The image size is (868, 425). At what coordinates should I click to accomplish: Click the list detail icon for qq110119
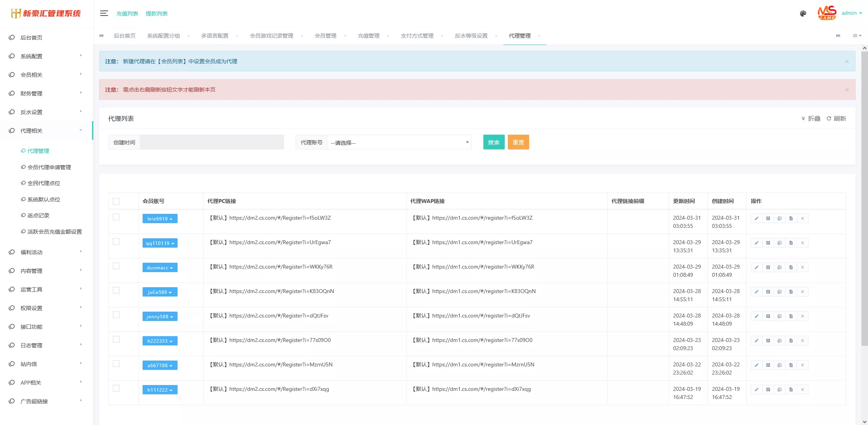tap(768, 243)
